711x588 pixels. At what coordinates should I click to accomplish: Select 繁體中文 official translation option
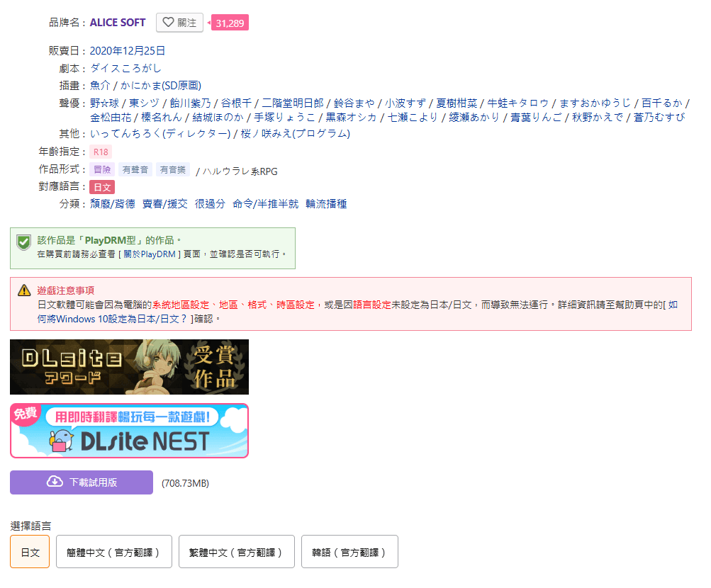[x=236, y=551]
